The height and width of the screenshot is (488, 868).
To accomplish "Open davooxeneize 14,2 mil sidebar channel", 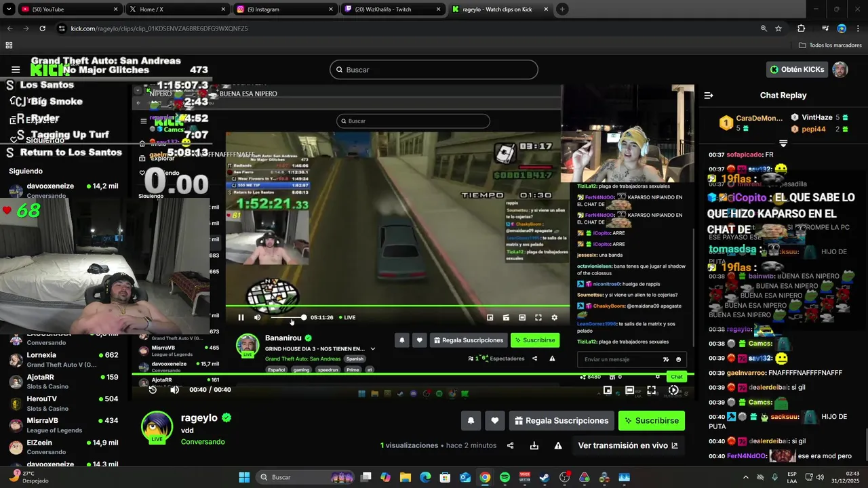I will click(x=64, y=190).
